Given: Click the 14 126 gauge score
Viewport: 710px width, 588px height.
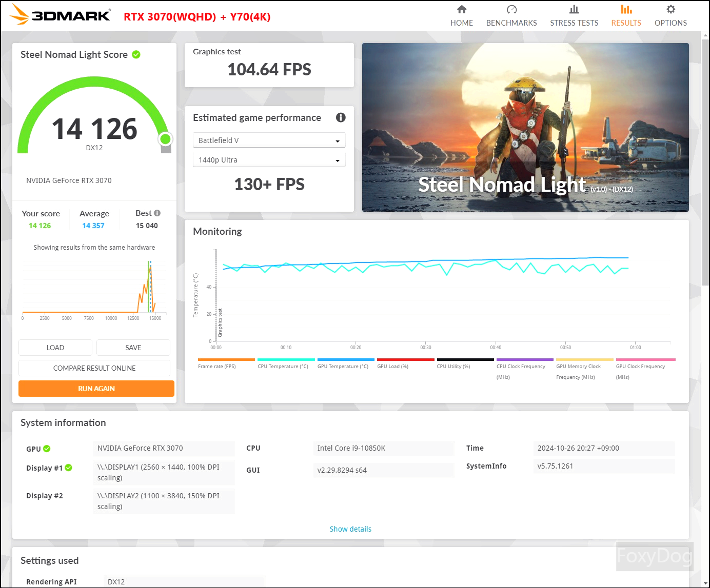Looking at the screenshot, I should (x=94, y=129).
